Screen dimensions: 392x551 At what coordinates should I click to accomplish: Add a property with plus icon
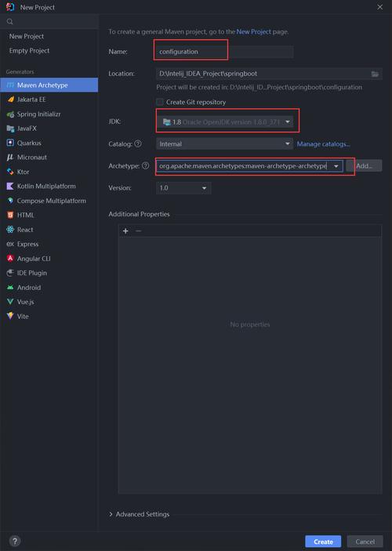[x=125, y=231]
